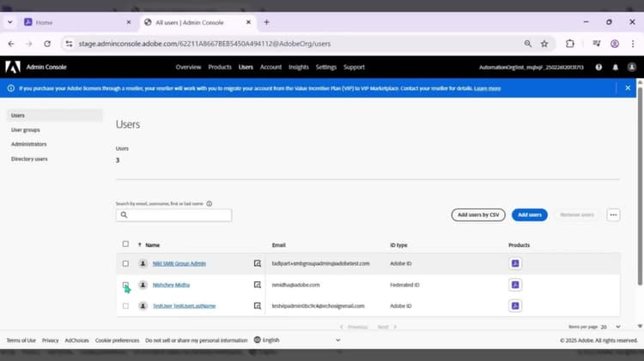Open the notifications bell
The width and height of the screenshot is (644, 361).
pos(616,67)
